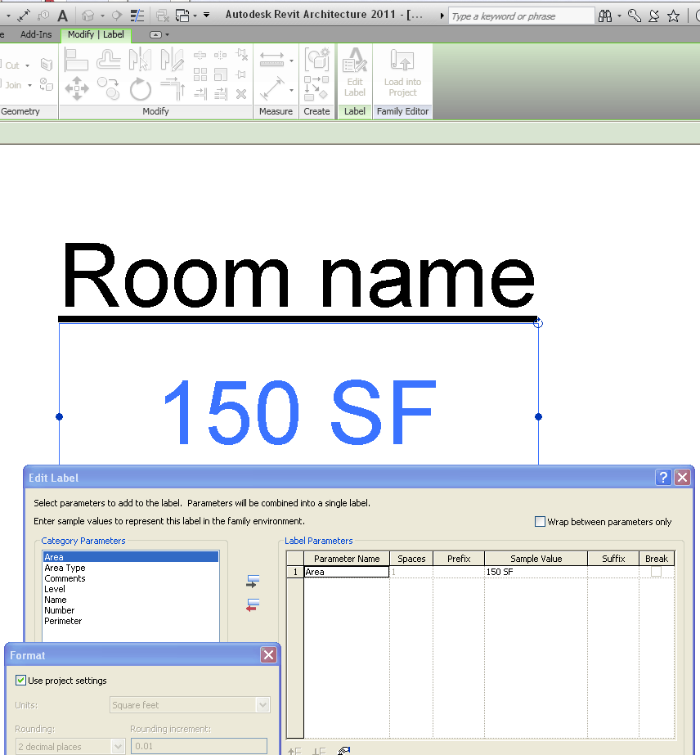Toggle the Thin Lines icon
This screenshot has height=755, width=700.
(137, 16)
